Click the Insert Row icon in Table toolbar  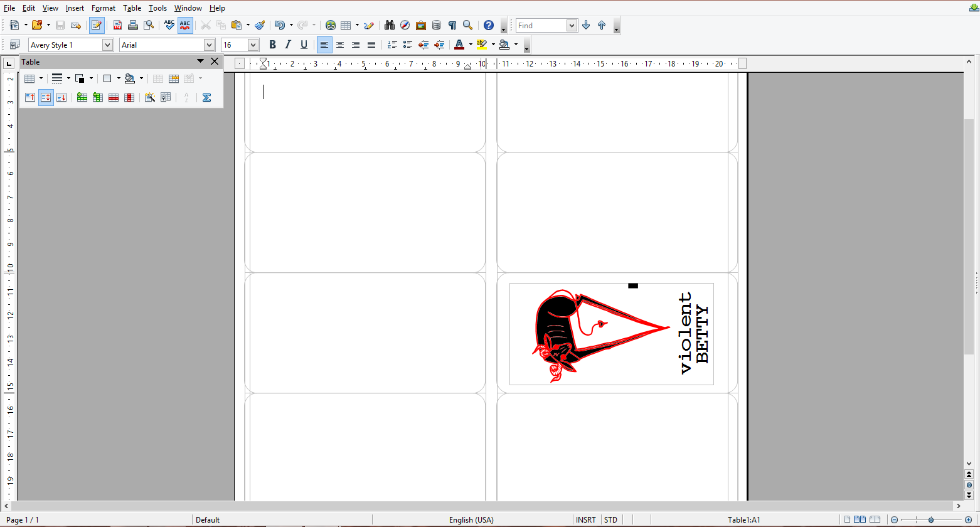tap(82, 97)
